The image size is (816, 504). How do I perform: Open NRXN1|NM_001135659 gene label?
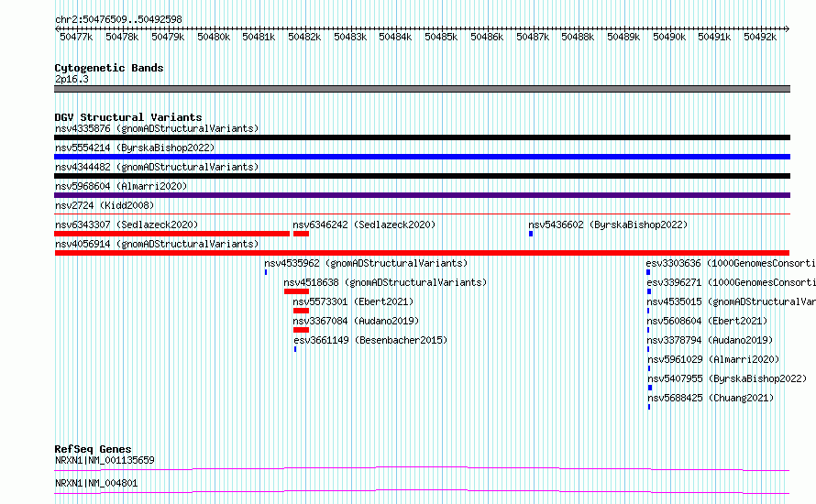coord(105,460)
